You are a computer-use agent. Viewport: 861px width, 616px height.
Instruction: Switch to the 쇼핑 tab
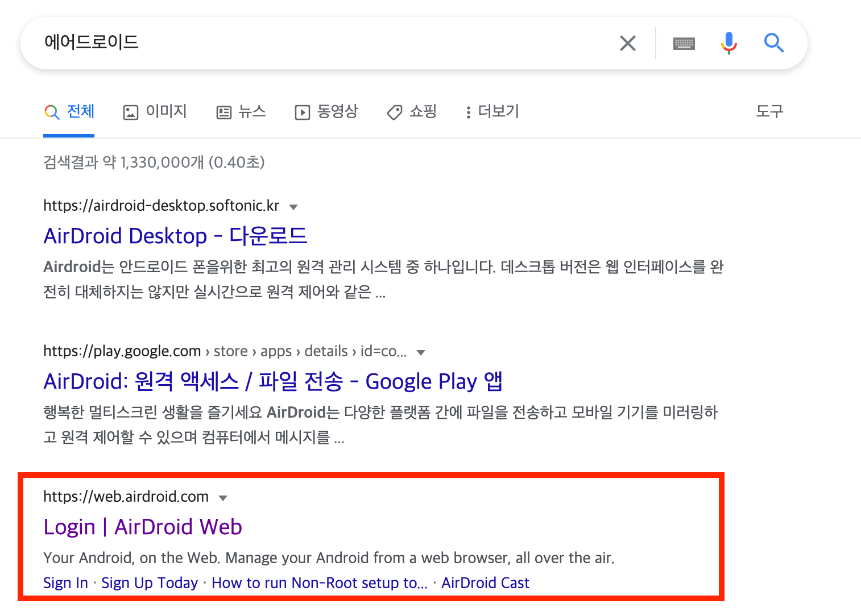coord(412,111)
